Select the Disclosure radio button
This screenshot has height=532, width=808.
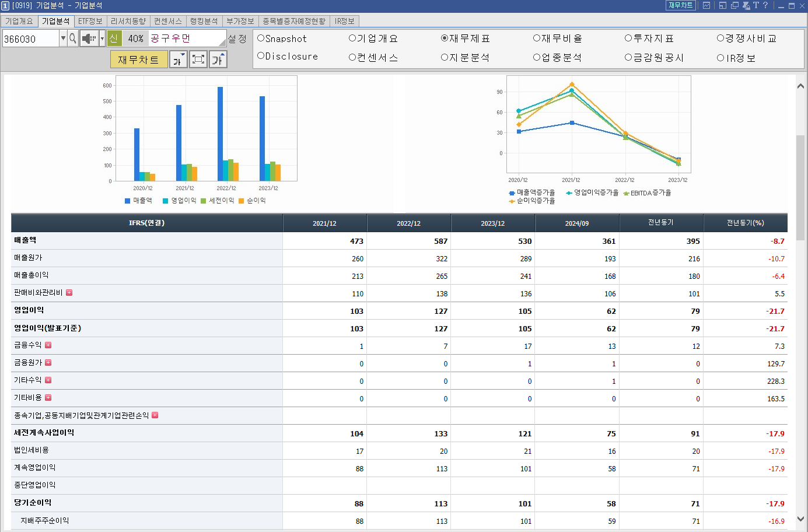click(261, 57)
